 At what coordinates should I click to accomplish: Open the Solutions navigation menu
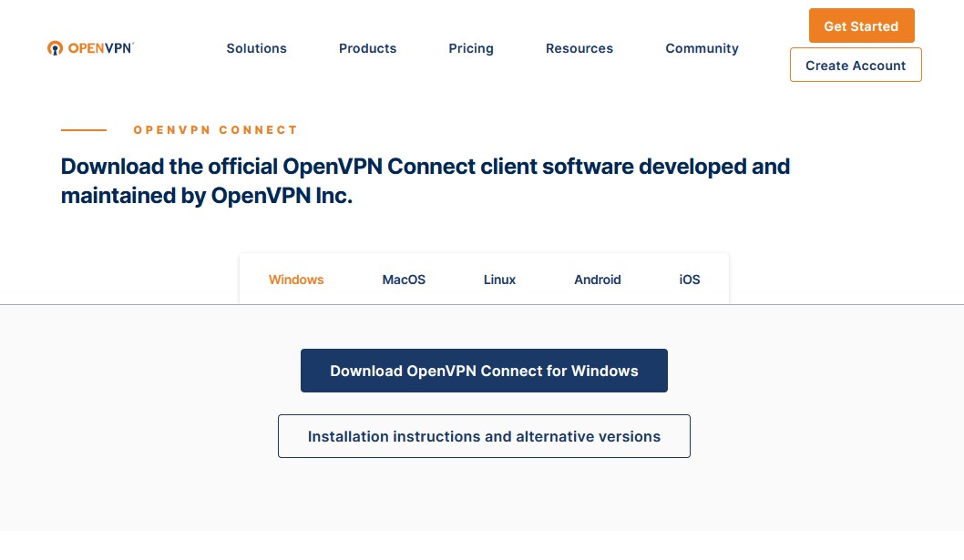pyautogui.click(x=256, y=48)
